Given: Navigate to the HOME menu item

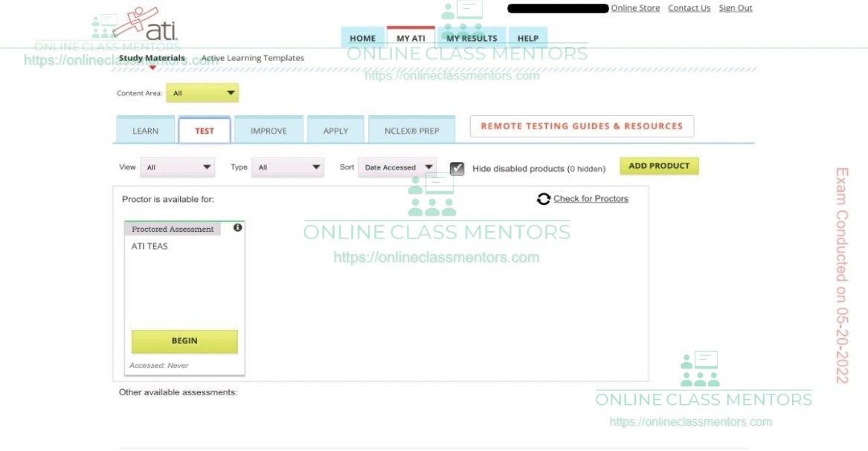Looking at the screenshot, I should pos(362,39).
